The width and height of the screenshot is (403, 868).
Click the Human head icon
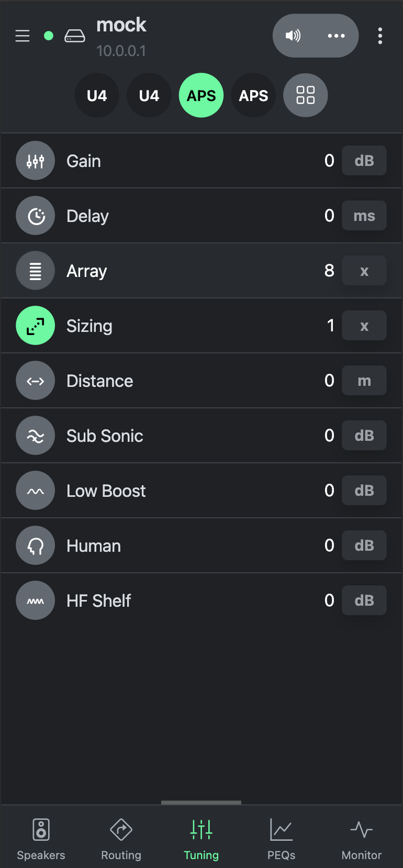(36, 546)
